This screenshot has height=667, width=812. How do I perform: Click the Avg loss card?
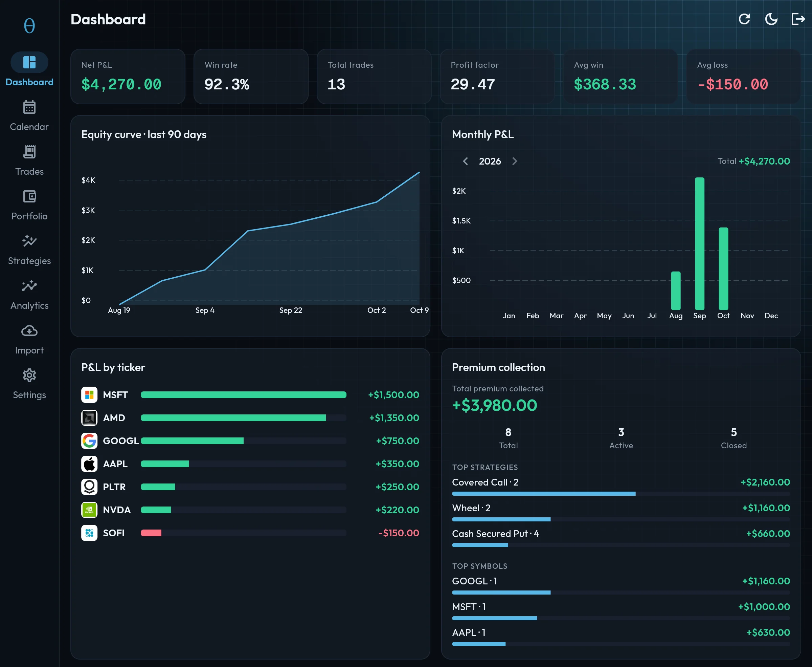pyautogui.click(x=744, y=77)
